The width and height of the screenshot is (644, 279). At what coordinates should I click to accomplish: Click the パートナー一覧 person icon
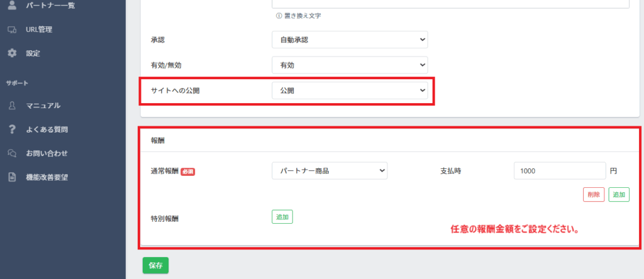(x=13, y=5)
